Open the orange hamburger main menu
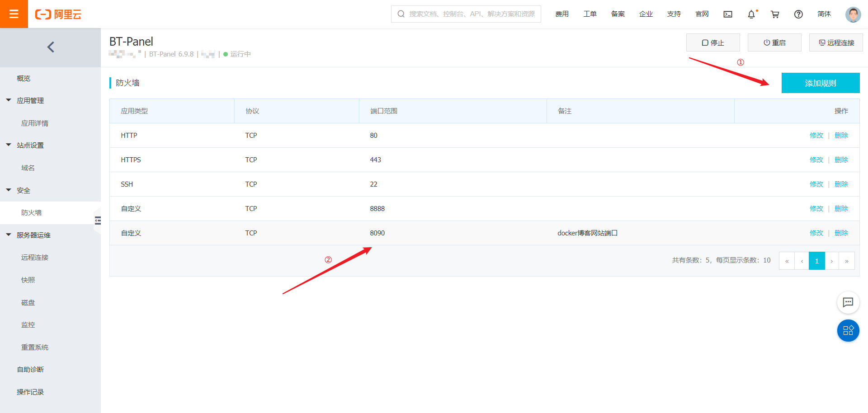The height and width of the screenshot is (413, 868). tap(14, 14)
